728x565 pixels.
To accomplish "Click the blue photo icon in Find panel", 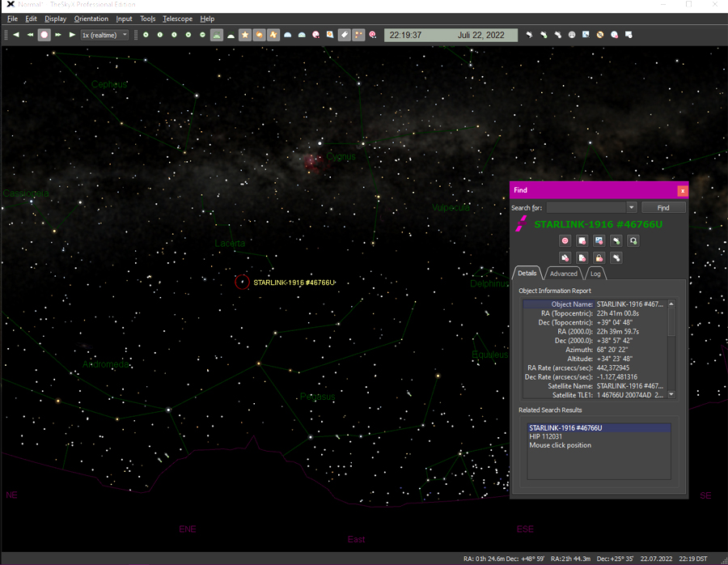I will (599, 240).
